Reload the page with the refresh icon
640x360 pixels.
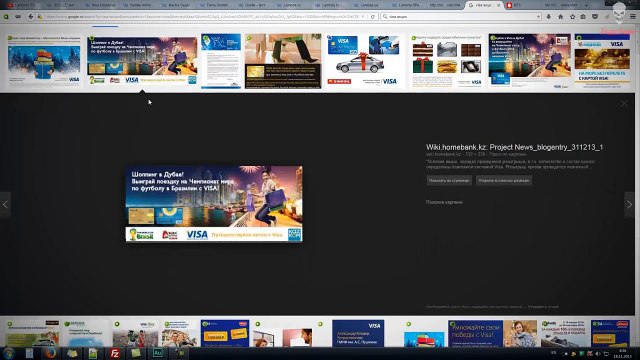373,17
